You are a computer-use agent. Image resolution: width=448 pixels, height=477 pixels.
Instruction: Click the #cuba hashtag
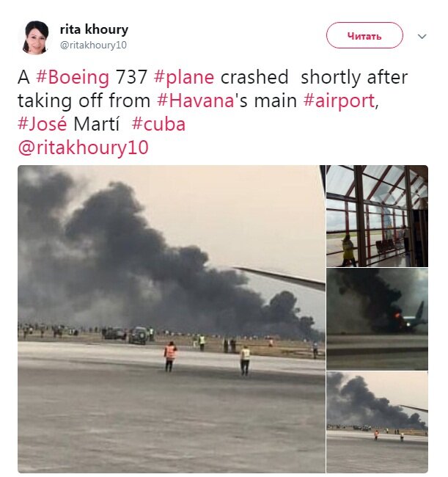coord(158,124)
